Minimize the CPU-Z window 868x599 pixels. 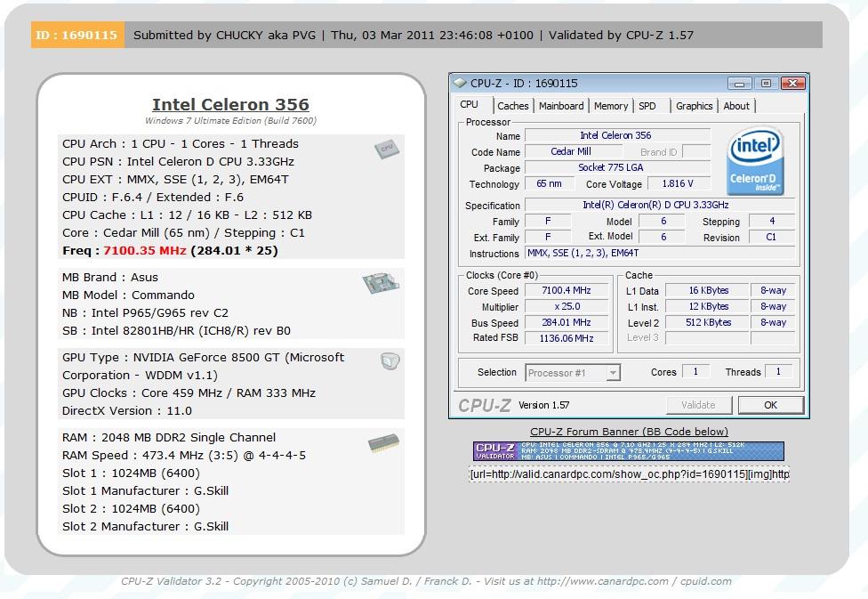pos(739,84)
